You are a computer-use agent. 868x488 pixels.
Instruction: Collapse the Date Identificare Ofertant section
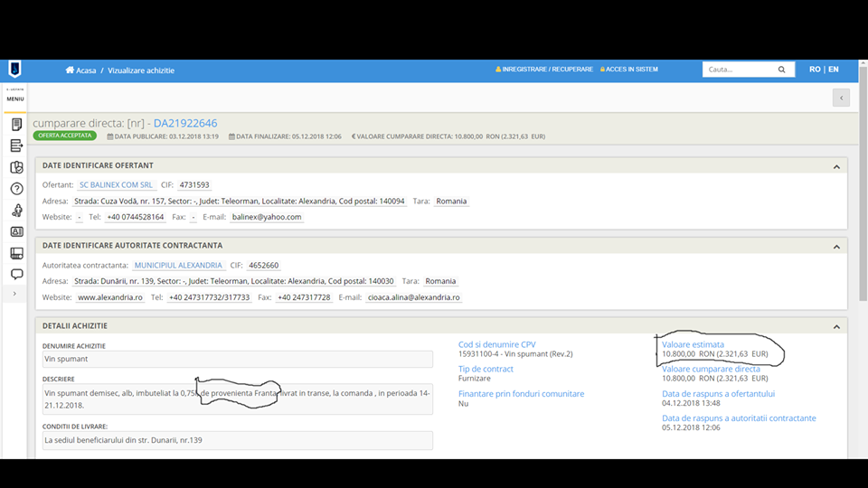click(836, 166)
